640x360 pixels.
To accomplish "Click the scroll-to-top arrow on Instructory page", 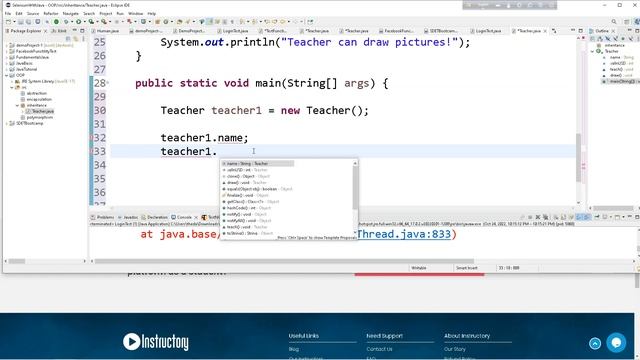I will point(595,344).
